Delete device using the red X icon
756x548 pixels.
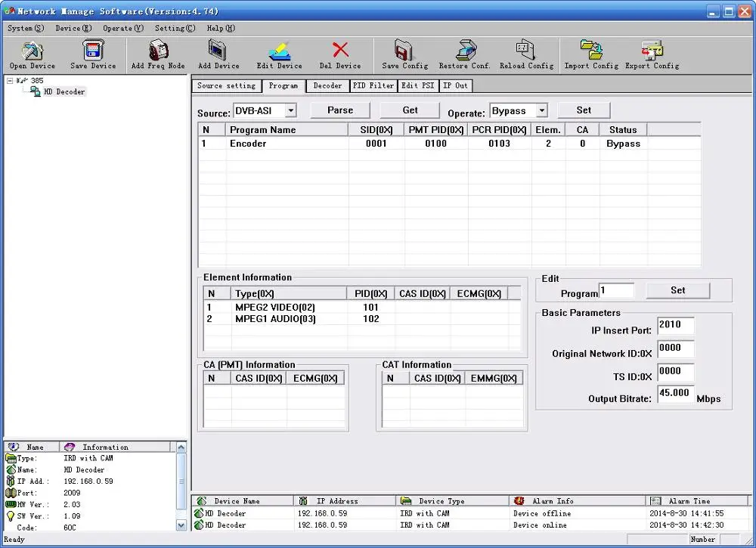click(340, 54)
